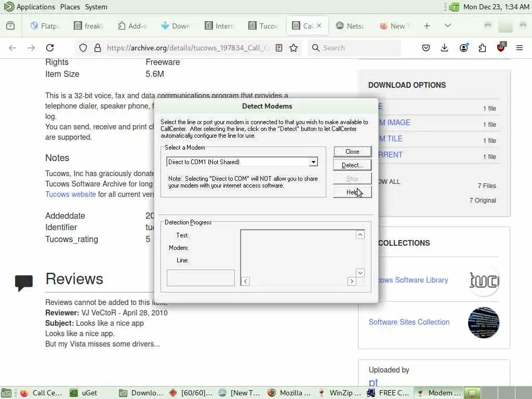The height and width of the screenshot is (399, 532).
Task: Open Tucows Software Library collection link
Action: 413,280
